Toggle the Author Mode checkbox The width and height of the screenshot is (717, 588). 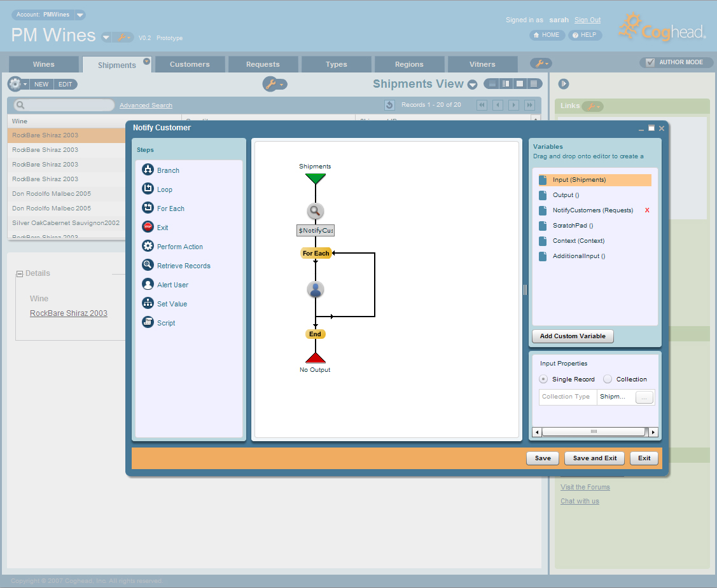[650, 62]
